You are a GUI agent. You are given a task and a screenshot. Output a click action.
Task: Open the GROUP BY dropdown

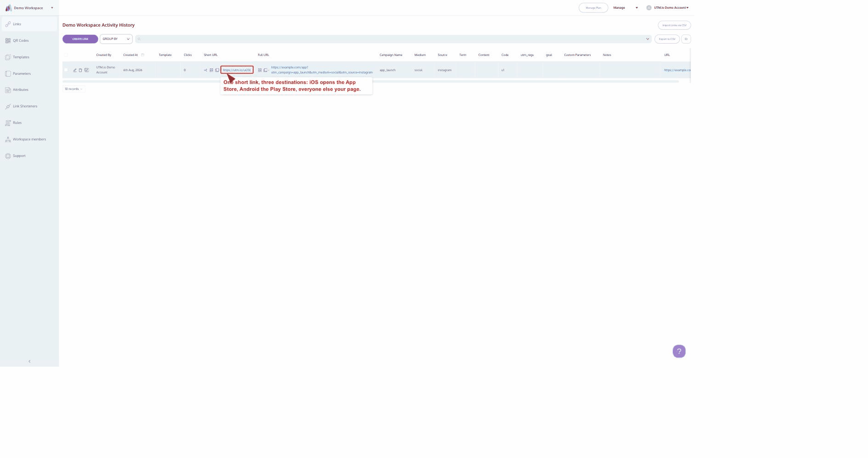click(116, 39)
